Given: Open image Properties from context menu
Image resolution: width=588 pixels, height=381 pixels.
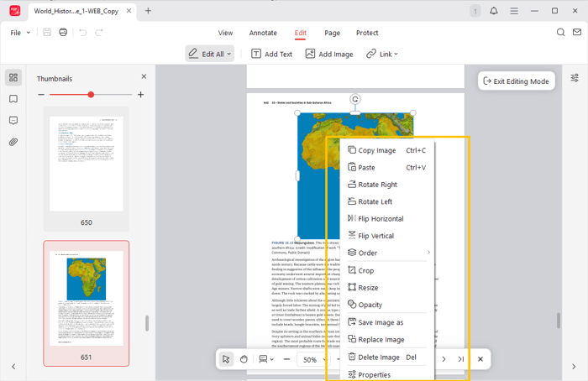Looking at the screenshot, I should point(388,374).
